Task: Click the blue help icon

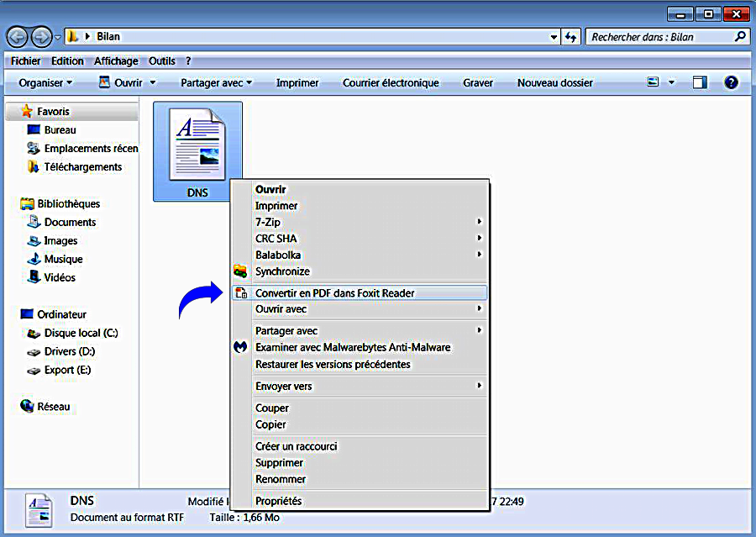Action: tap(731, 82)
